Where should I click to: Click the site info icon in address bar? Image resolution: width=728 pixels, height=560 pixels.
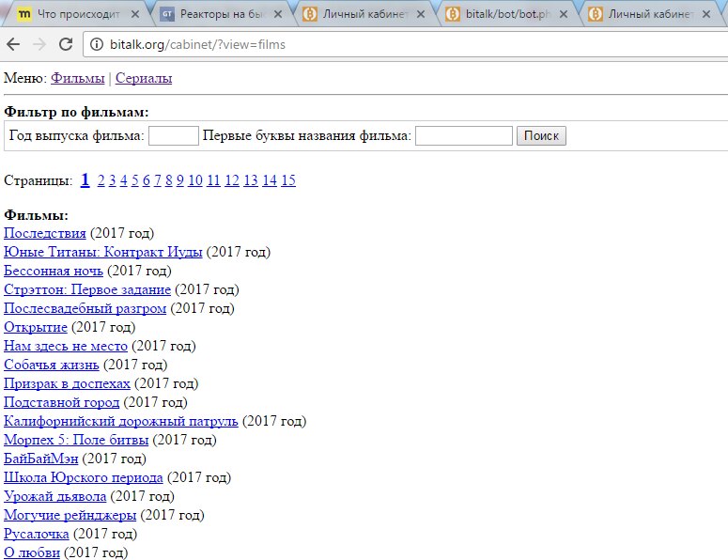96,44
